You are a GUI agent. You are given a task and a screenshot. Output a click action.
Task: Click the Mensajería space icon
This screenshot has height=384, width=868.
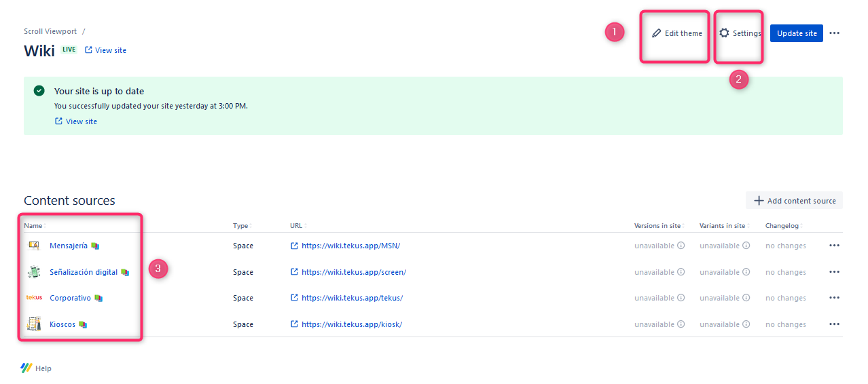click(34, 246)
